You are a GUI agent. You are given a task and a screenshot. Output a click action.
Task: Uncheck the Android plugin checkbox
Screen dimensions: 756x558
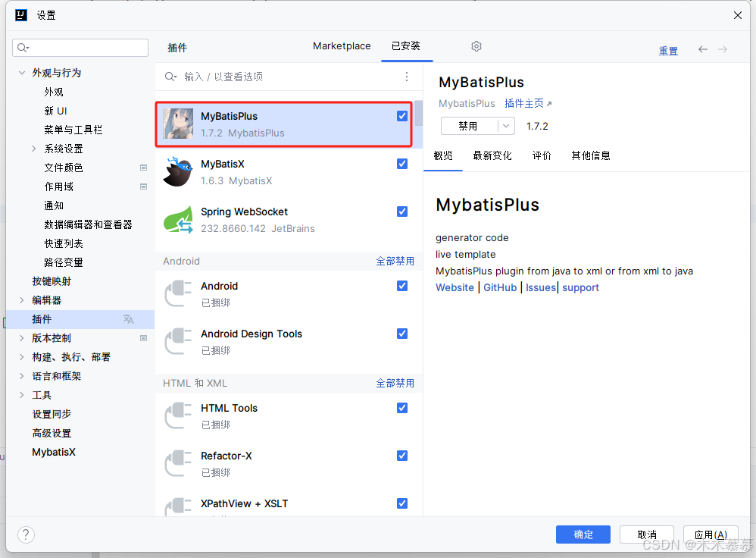pos(402,286)
